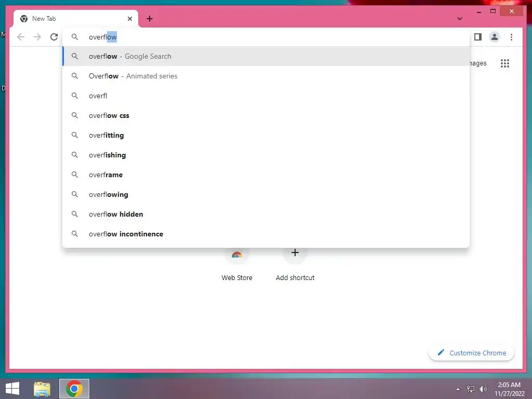Open the tab search chevron dropdown

[459, 19]
